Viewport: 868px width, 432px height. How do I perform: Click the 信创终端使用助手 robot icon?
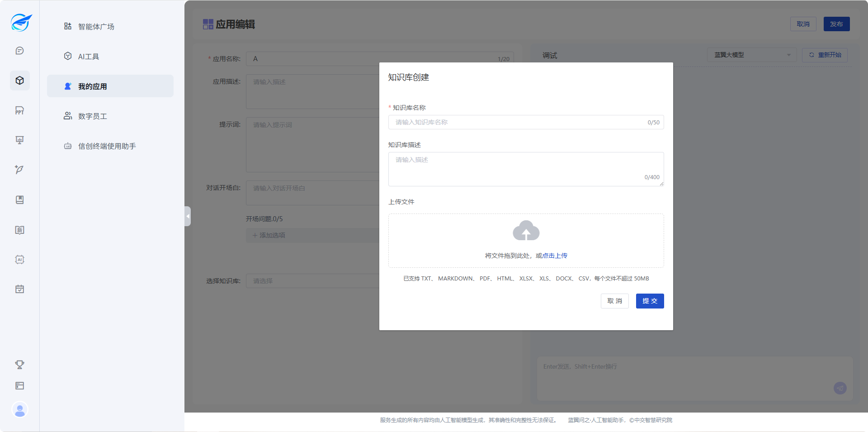coord(68,146)
